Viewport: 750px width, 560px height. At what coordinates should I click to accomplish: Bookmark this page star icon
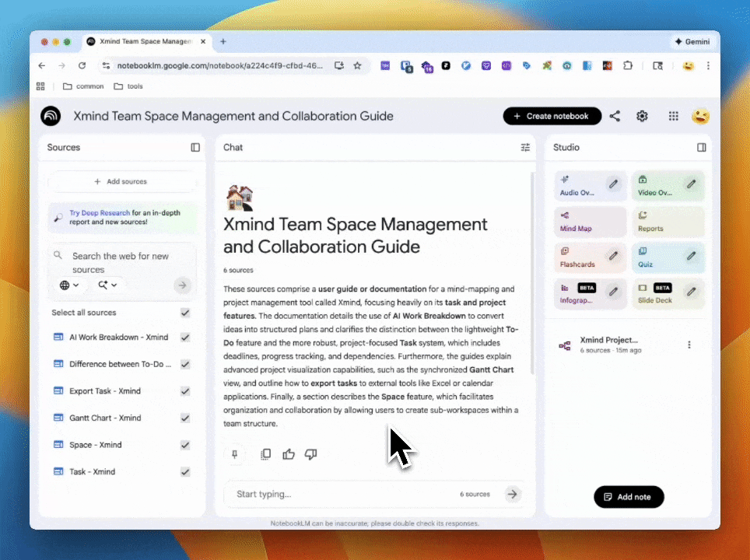(x=357, y=65)
